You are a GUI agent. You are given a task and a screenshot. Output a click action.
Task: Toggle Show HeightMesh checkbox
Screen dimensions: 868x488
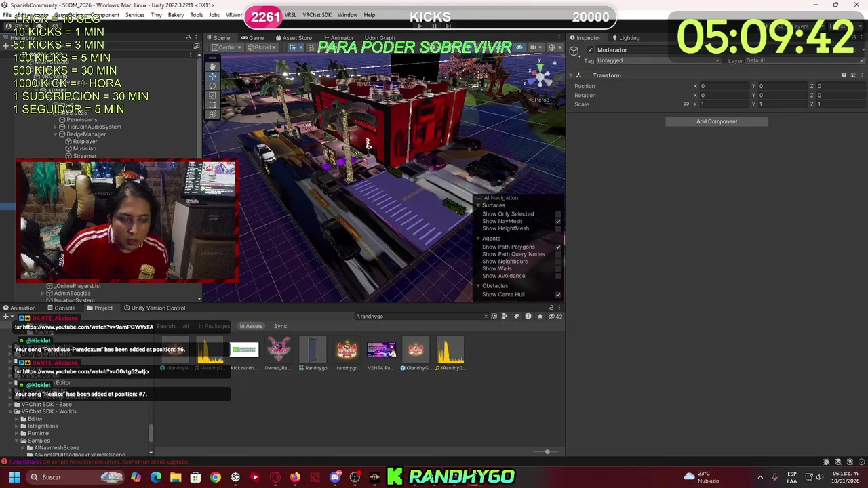click(x=558, y=229)
